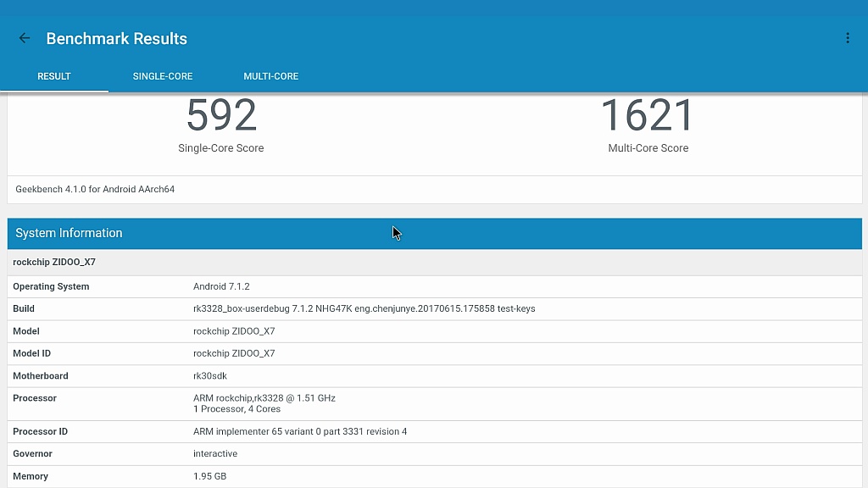Open the SINGLE-CORE tab

pyautogui.click(x=163, y=76)
